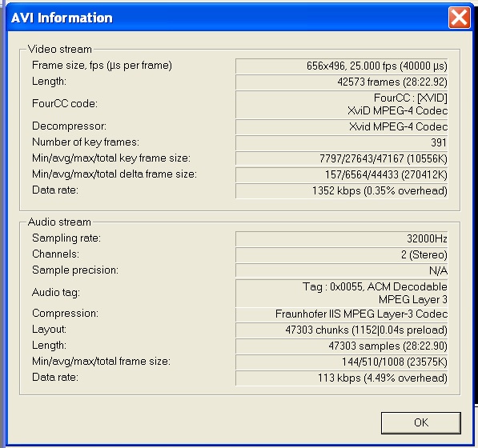This screenshot has width=478, height=448.
Task: Click the delta frame size statistics field
Action: pos(341,174)
